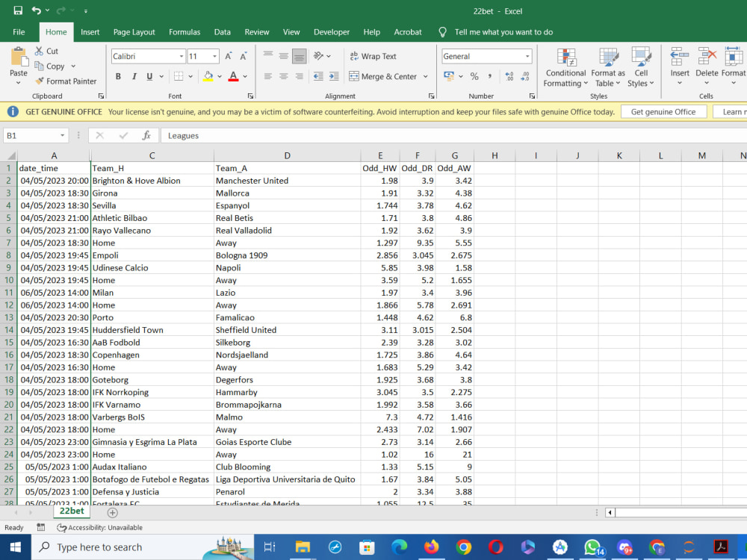The width and height of the screenshot is (747, 560).
Task: Click the Undo arrow icon
Action: (36, 10)
